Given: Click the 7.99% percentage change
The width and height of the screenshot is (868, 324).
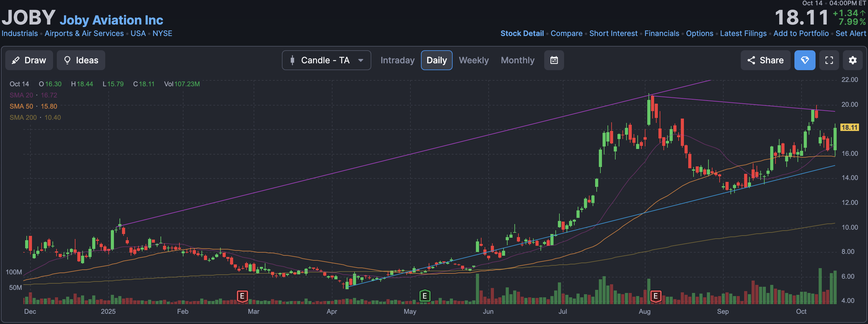Looking at the screenshot, I should click(852, 22).
